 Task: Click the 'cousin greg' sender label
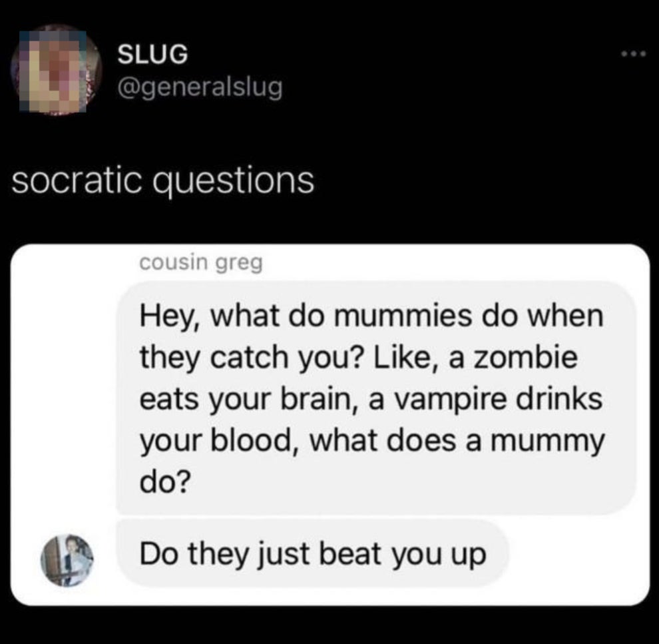pyautogui.click(x=201, y=264)
